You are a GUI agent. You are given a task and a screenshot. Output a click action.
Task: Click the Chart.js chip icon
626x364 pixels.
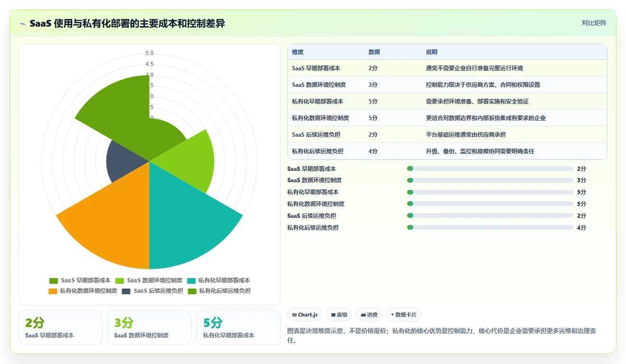tap(294, 315)
